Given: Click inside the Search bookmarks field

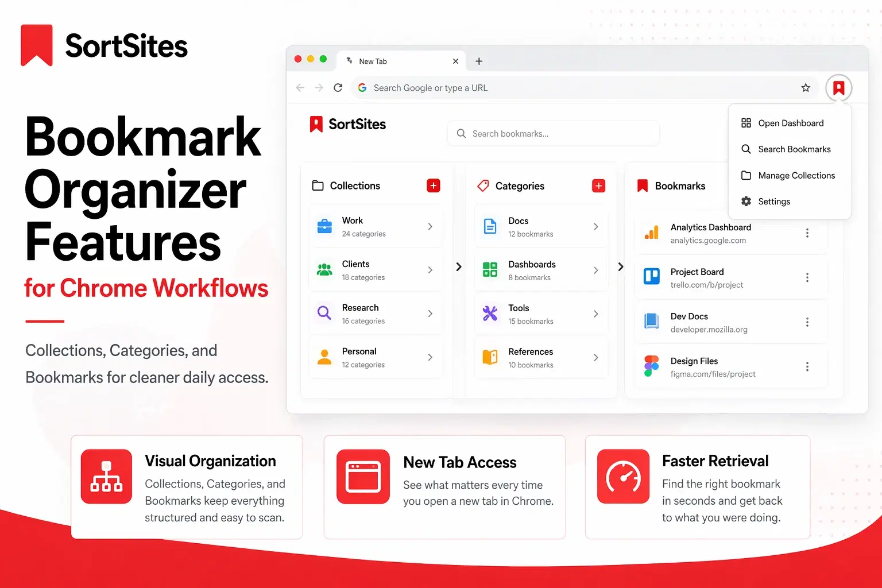Looking at the screenshot, I should click(x=553, y=133).
